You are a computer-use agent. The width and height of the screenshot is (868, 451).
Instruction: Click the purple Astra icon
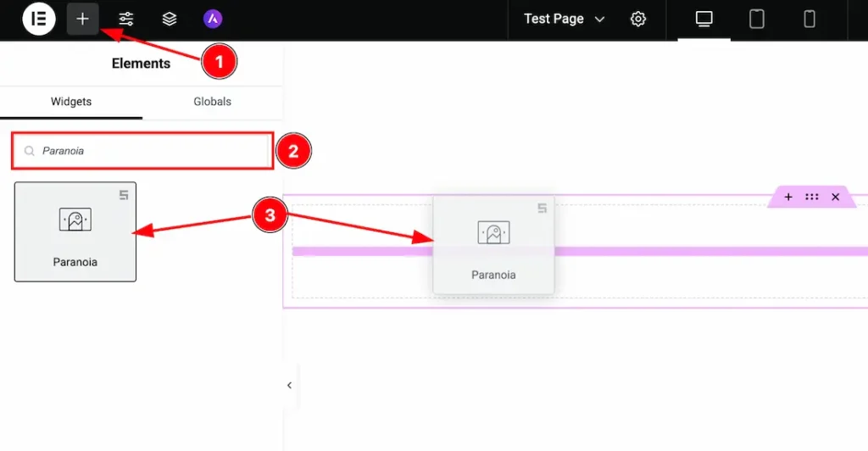(x=213, y=19)
